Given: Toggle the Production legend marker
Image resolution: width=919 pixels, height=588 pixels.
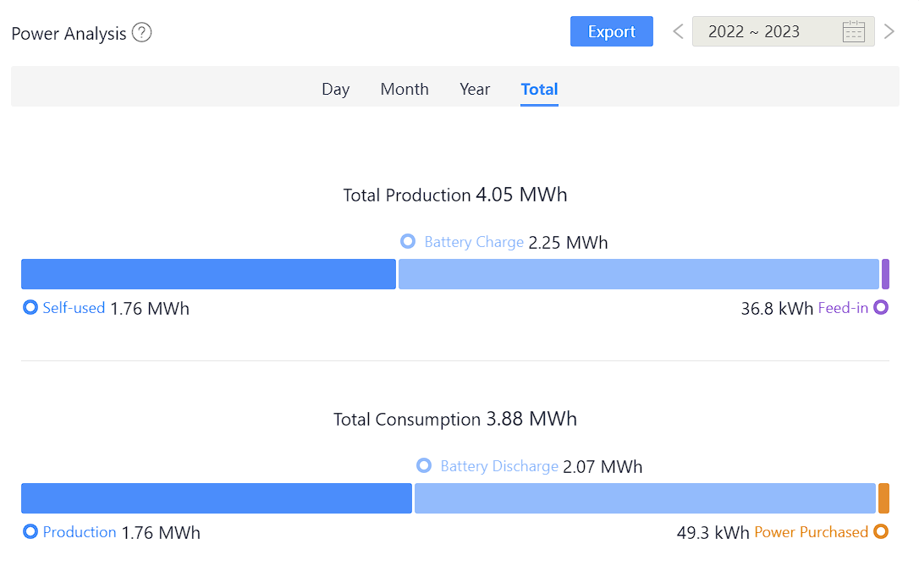Looking at the screenshot, I should [x=30, y=531].
